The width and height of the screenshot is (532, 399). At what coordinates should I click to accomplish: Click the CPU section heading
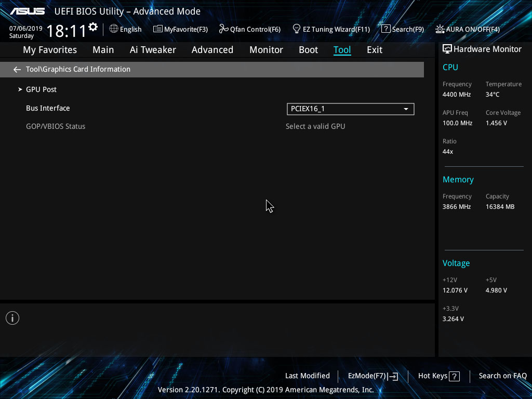450,67
